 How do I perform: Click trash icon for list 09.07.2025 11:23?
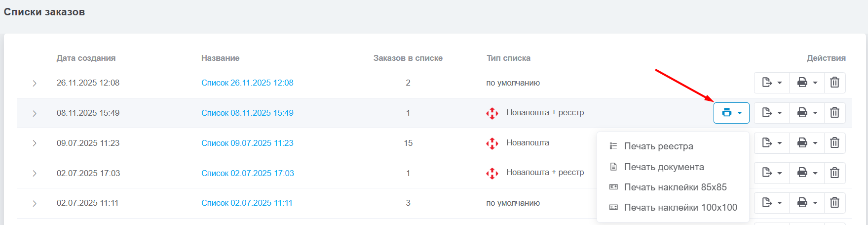[x=834, y=143]
